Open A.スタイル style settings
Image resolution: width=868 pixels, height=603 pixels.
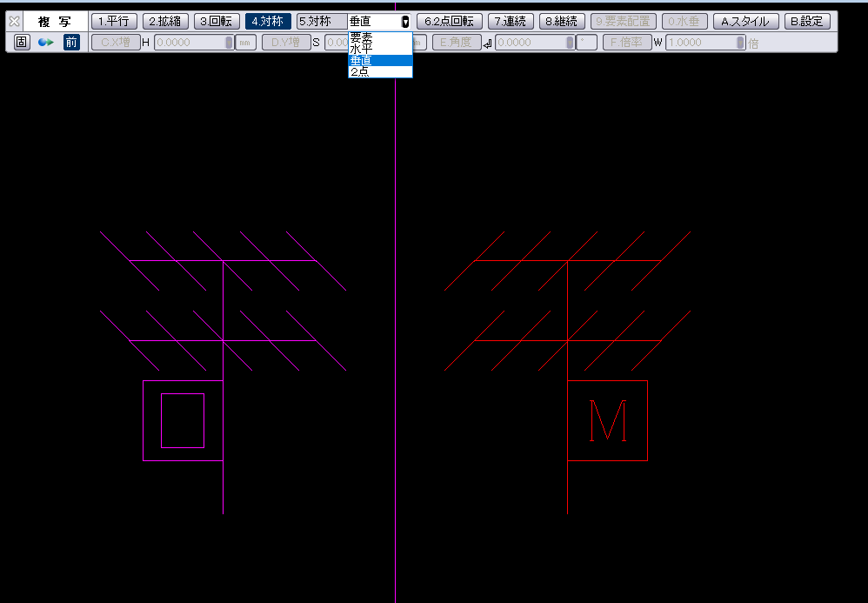[x=745, y=22]
